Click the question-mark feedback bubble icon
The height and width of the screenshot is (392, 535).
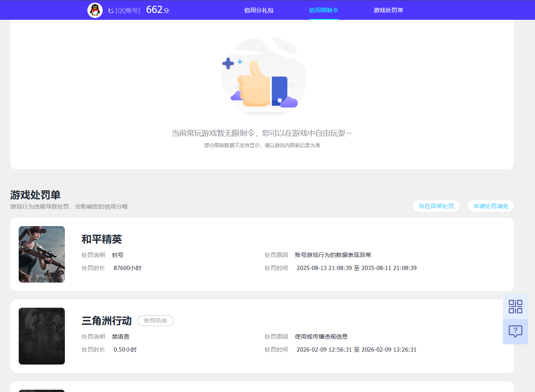tap(515, 331)
